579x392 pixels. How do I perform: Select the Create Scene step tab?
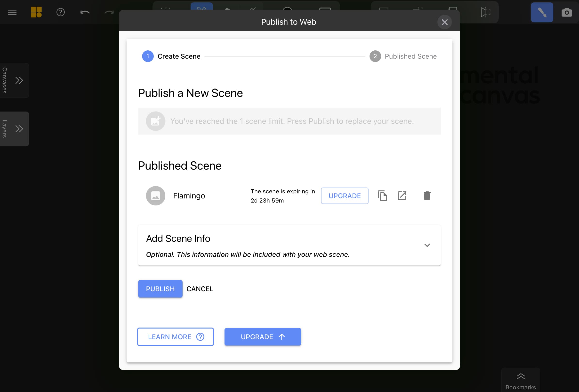(x=171, y=56)
